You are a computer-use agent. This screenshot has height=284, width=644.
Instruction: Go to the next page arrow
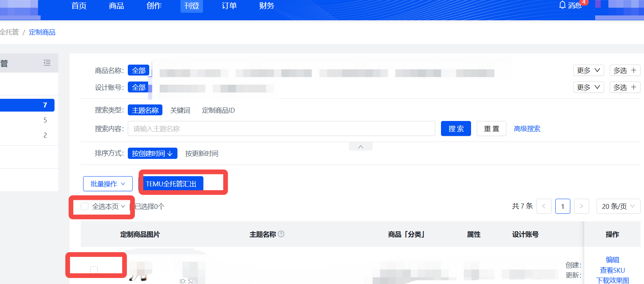pyautogui.click(x=581, y=206)
